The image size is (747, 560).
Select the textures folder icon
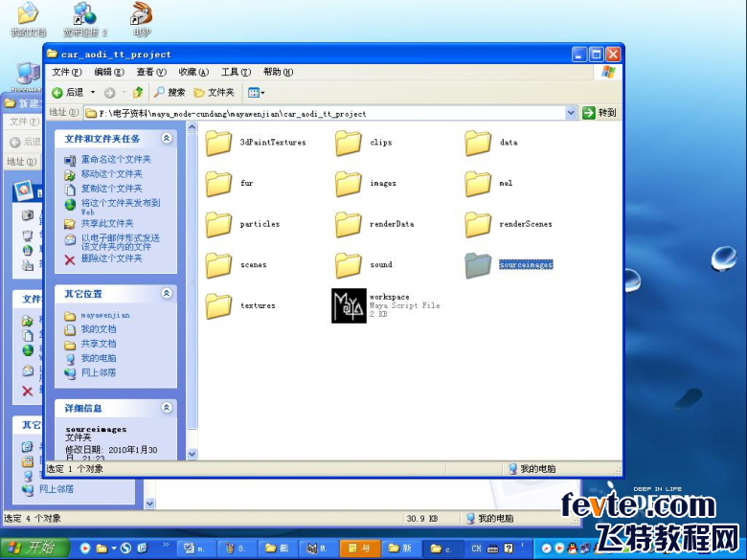(218, 305)
